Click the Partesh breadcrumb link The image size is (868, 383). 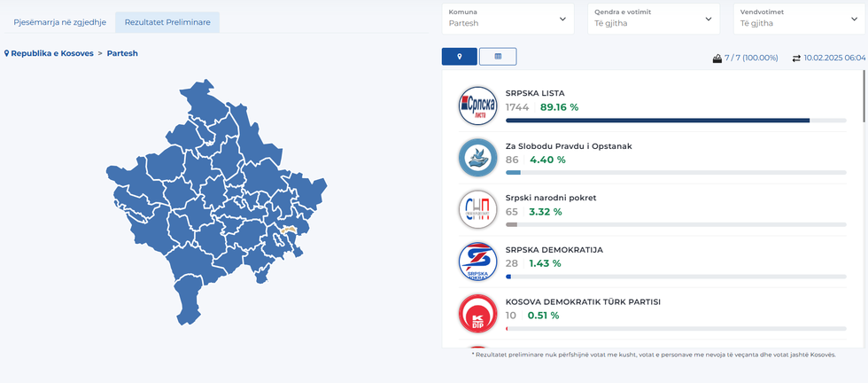click(x=122, y=54)
